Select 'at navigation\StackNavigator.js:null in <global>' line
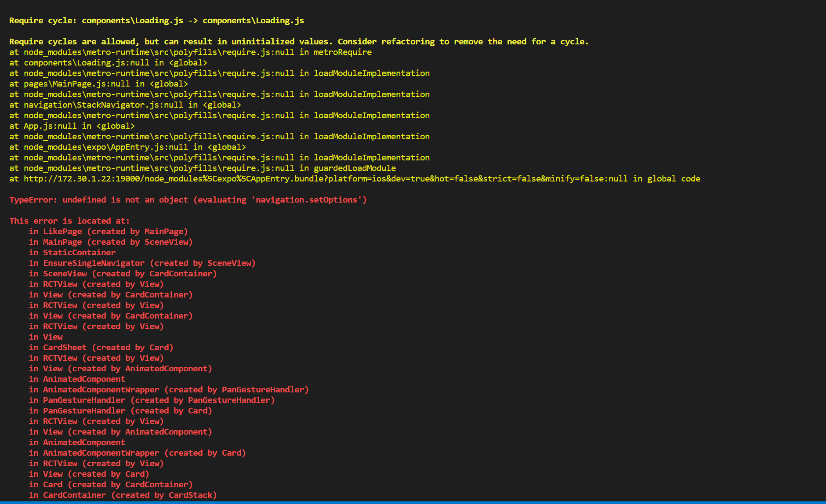The height and width of the screenshot is (504, 826). (125, 105)
